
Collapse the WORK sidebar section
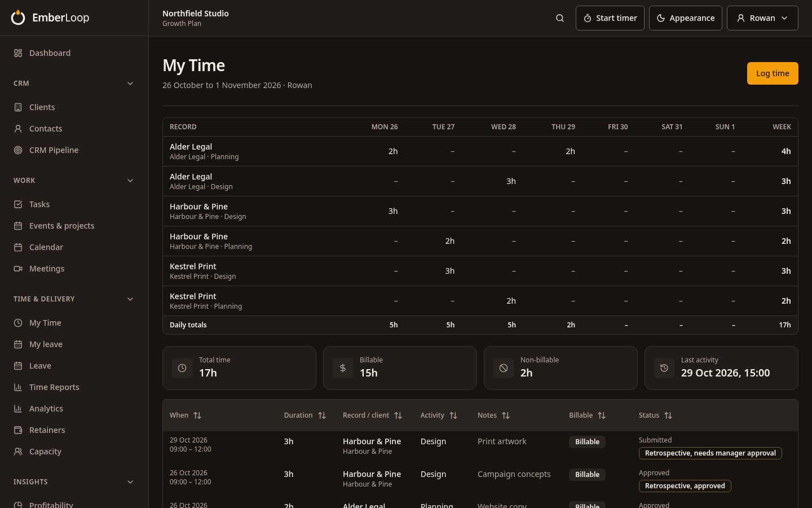130,181
